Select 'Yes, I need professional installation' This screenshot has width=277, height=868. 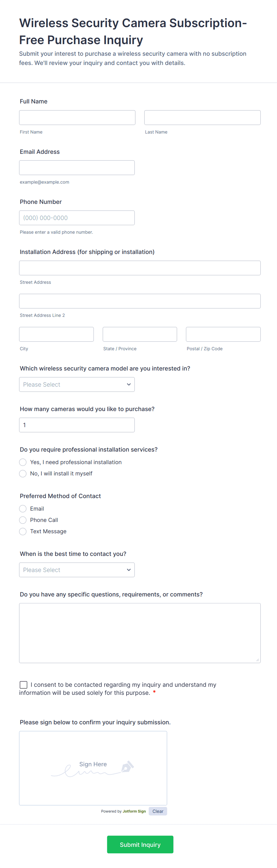[x=23, y=462]
